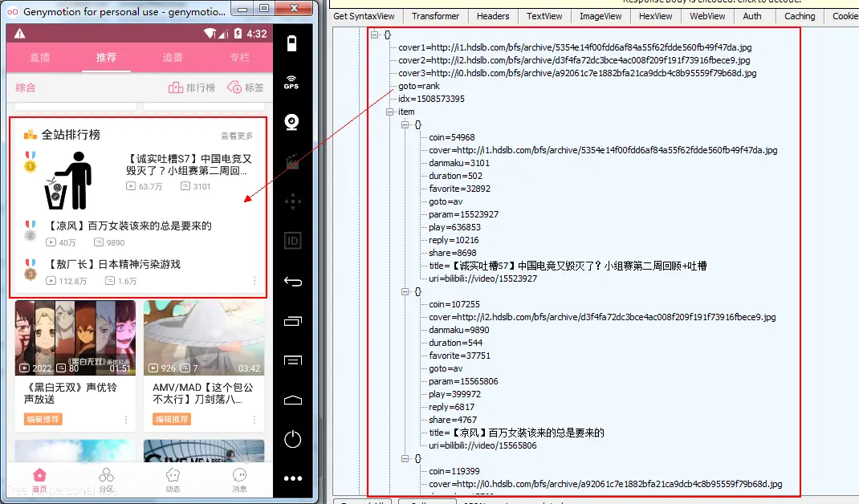
Task: Open rank three video 【敖厂长】日本精神污染游戏
Action: 112,265
